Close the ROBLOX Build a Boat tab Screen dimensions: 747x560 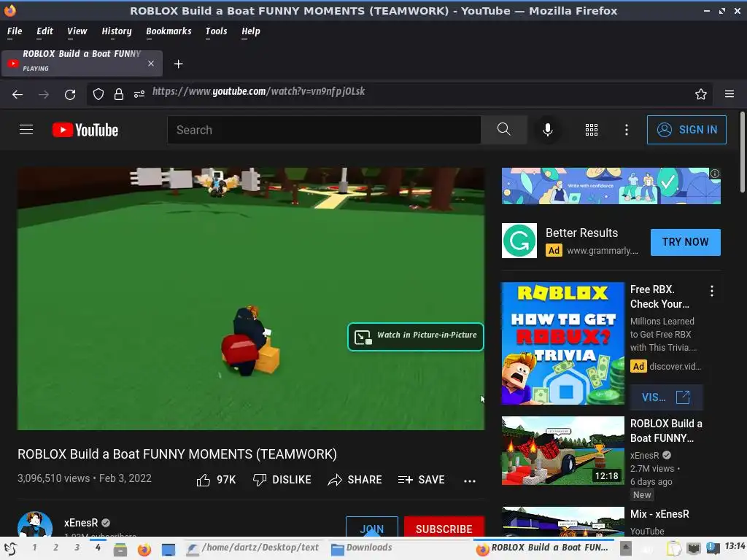click(151, 63)
